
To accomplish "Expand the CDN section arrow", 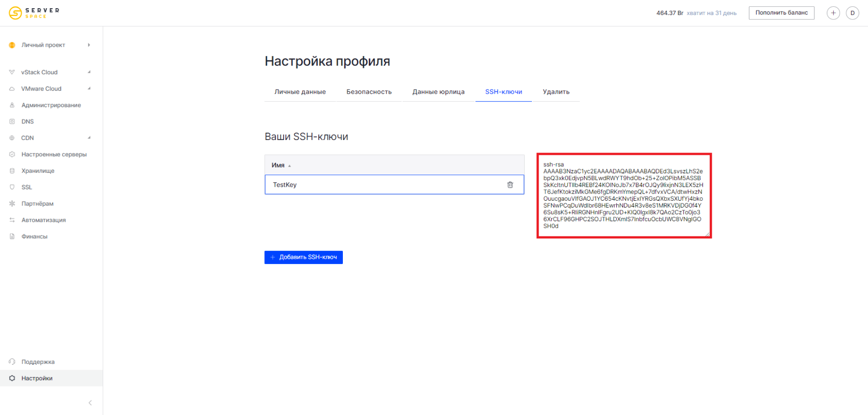I will 89,138.
